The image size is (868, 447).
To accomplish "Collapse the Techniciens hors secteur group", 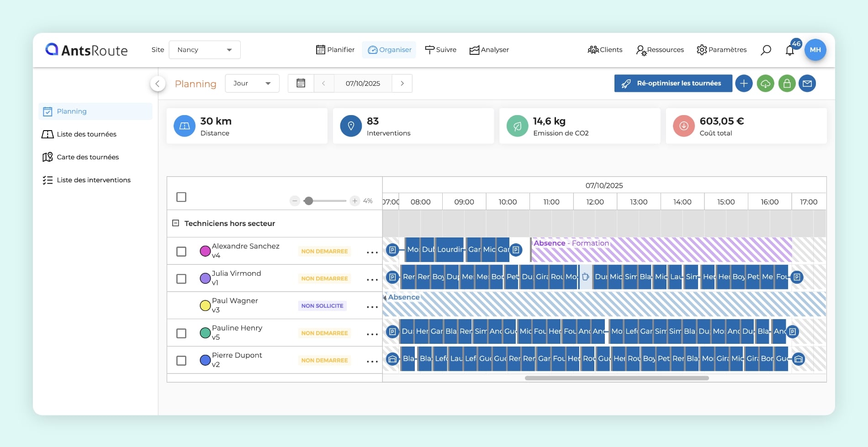I will coord(175,223).
